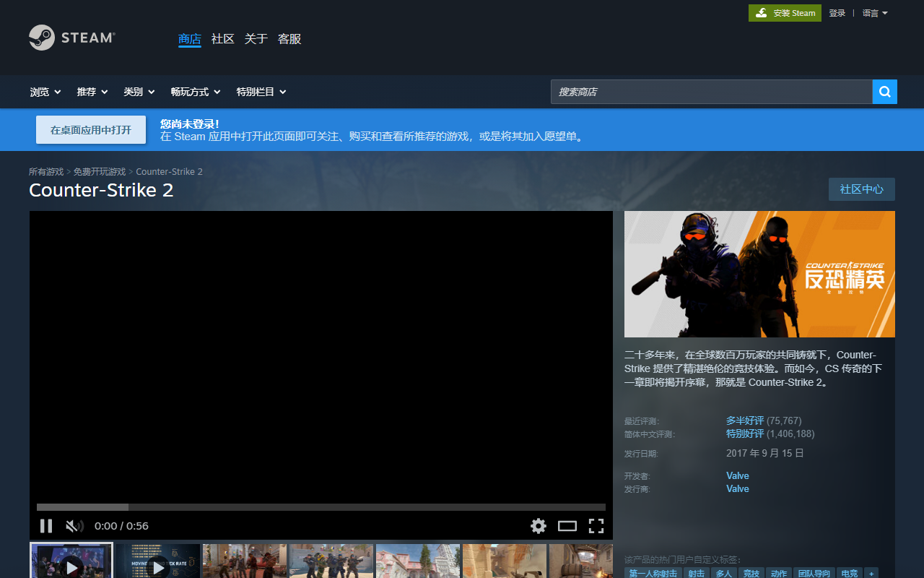Unmute the trailer video audio
The image size is (924, 578).
coord(74,526)
